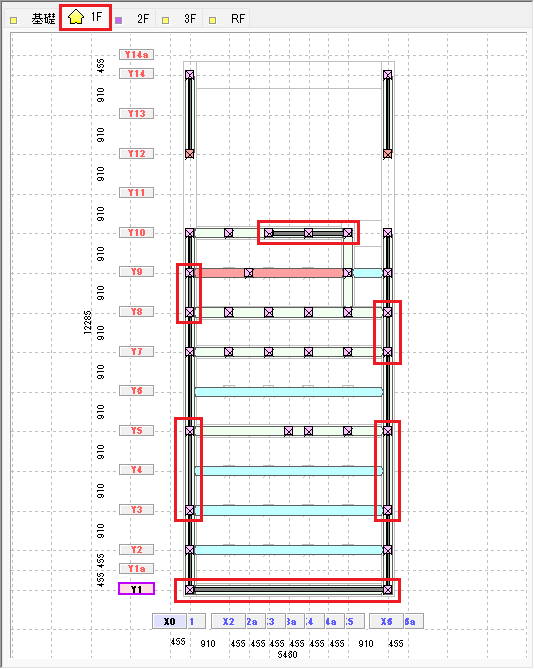Select the Y5 grid axis label
This screenshot has width=534, height=669.
coord(136,430)
